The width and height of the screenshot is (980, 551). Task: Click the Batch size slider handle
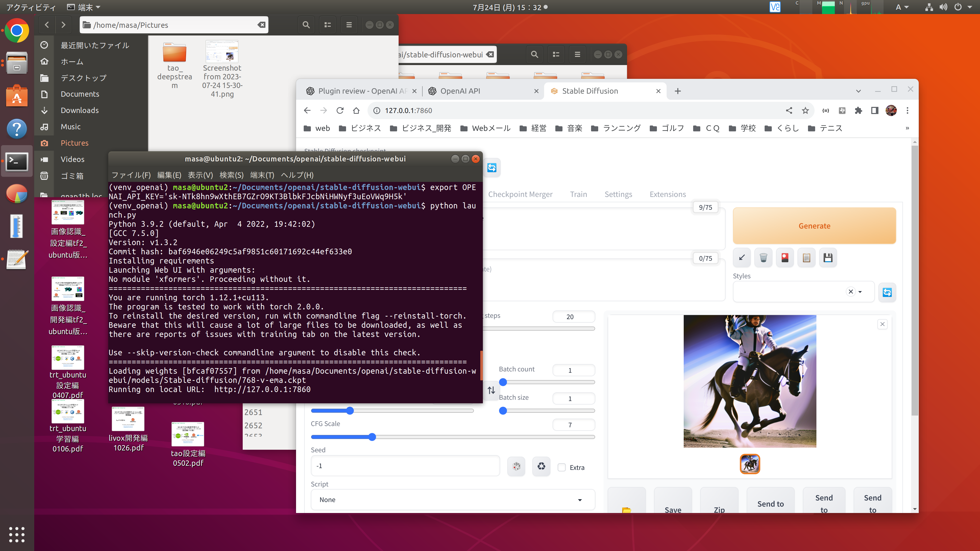503,410
